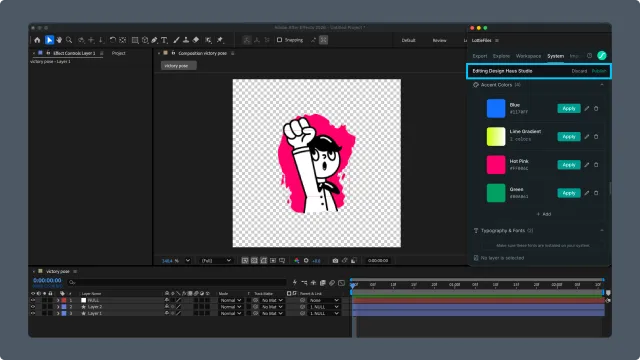Switch to the Review workspace
This screenshot has width=640, height=360.
tap(439, 40)
